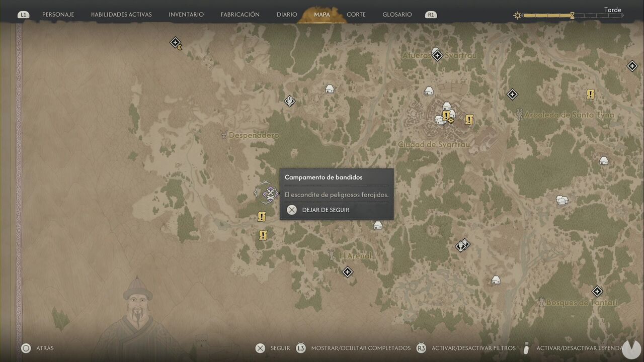644x362 pixels.
Task: Click Dejar de seguir in tooltip
Action: (x=318, y=210)
